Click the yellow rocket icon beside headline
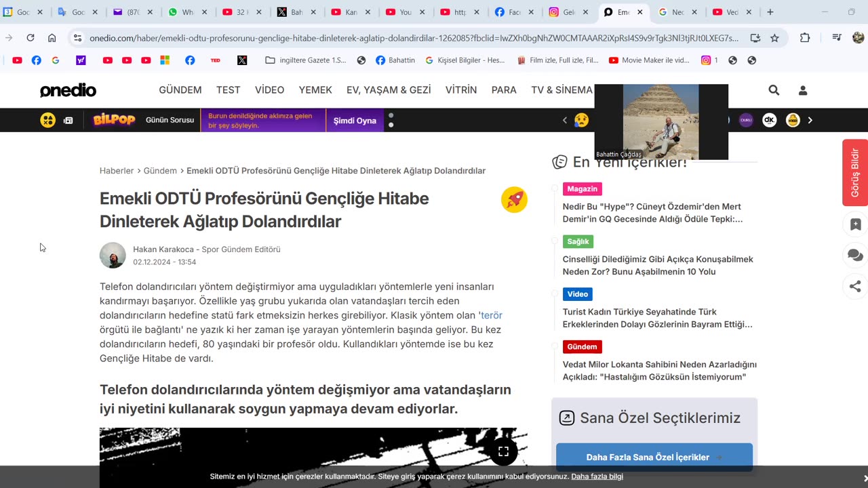Viewport: 868px width, 488px height. click(x=514, y=200)
